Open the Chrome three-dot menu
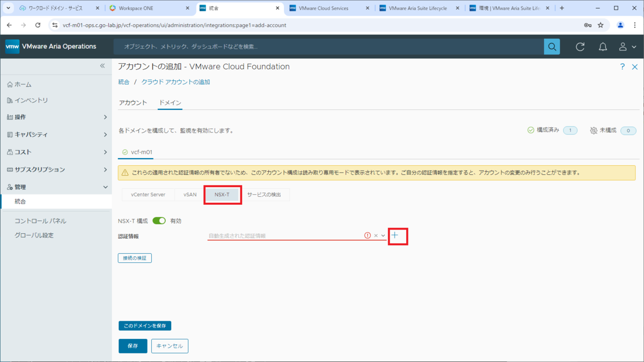 [635, 25]
